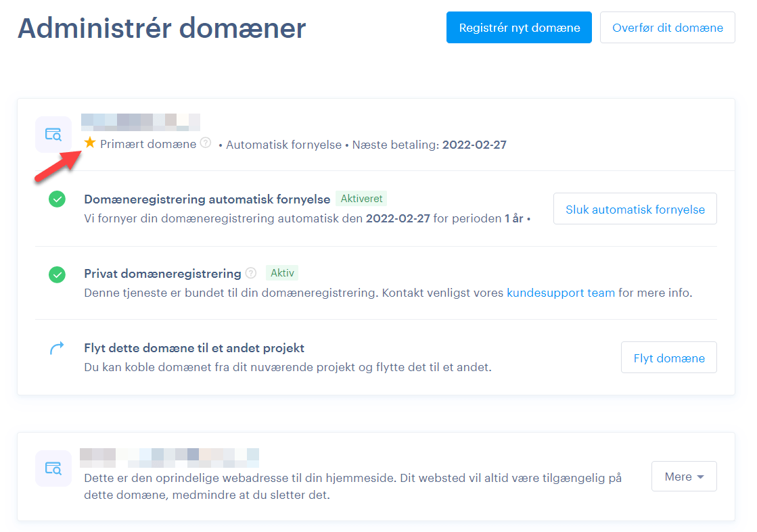Click the green checkmark beside Privat domæneregistrering
Viewport: 757px width, 532px height.
[x=58, y=274]
